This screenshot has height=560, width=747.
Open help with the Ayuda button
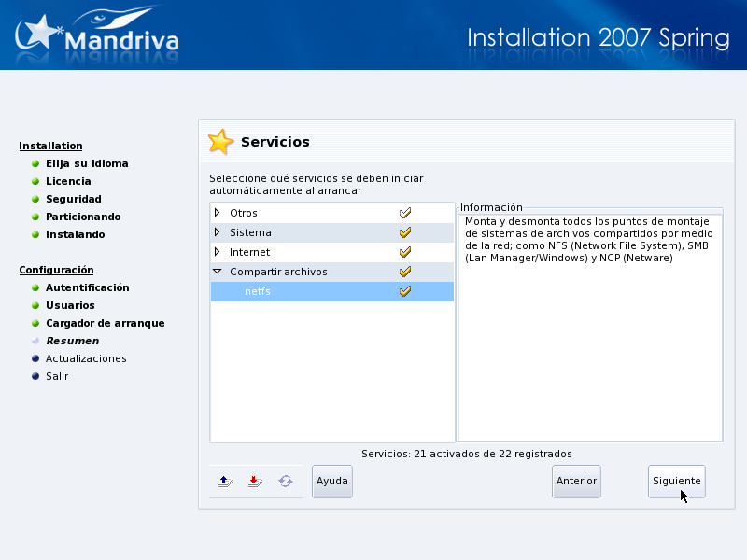[x=331, y=482]
